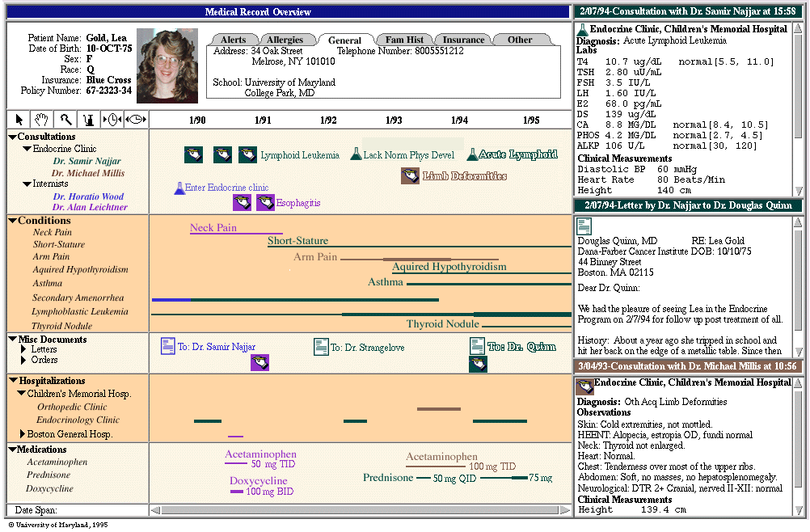Open the letter icon To: Dr. Strangelove
The height and width of the screenshot is (532, 810).
click(x=321, y=347)
